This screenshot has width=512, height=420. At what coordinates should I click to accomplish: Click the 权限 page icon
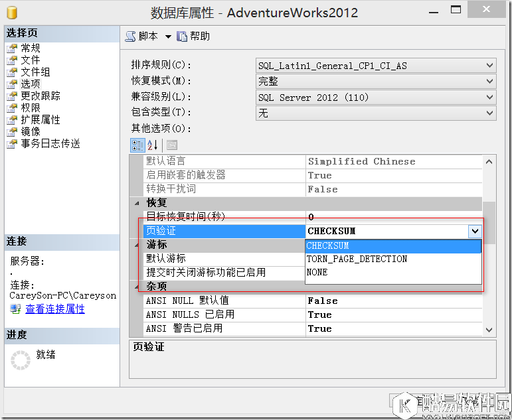[x=12, y=108]
